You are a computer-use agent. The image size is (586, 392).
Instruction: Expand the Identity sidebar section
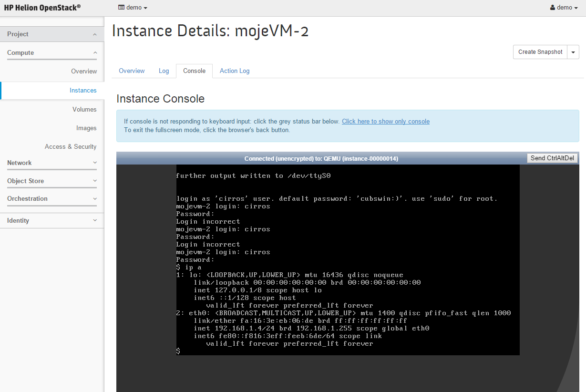pyautogui.click(x=52, y=221)
